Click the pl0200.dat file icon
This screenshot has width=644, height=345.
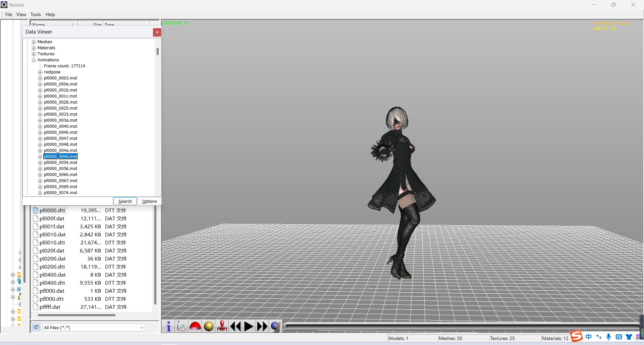(x=36, y=259)
